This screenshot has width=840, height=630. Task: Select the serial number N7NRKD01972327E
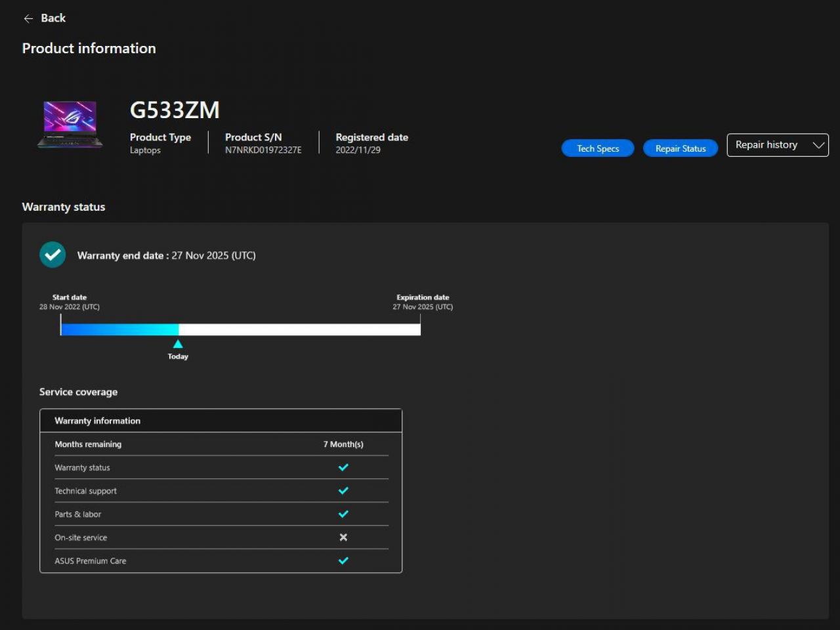pyautogui.click(x=263, y=150)
